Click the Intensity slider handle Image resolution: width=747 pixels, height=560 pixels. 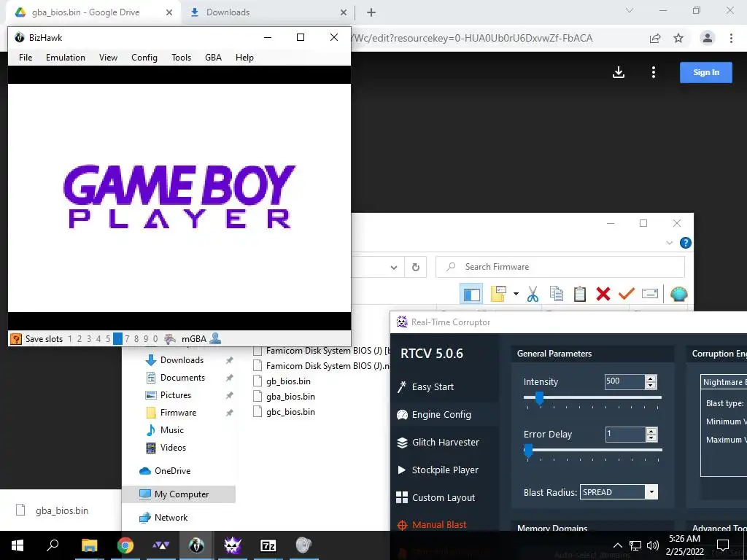coord(539,398)
